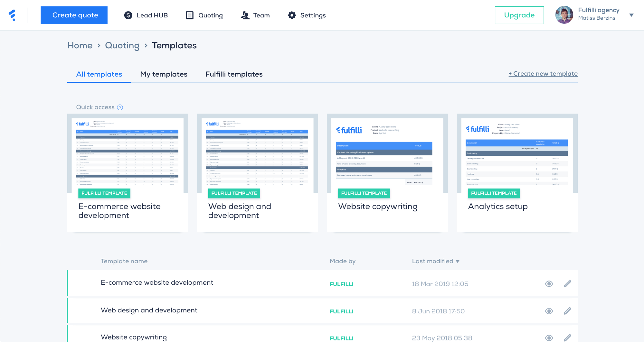Preview E-commerce website development with eye icon

549,283
